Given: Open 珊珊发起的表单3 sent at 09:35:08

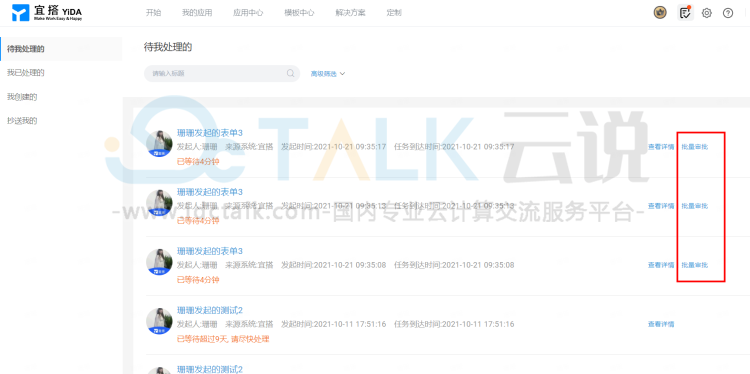Looking at the screenshot, I should (x=210, y=251).
